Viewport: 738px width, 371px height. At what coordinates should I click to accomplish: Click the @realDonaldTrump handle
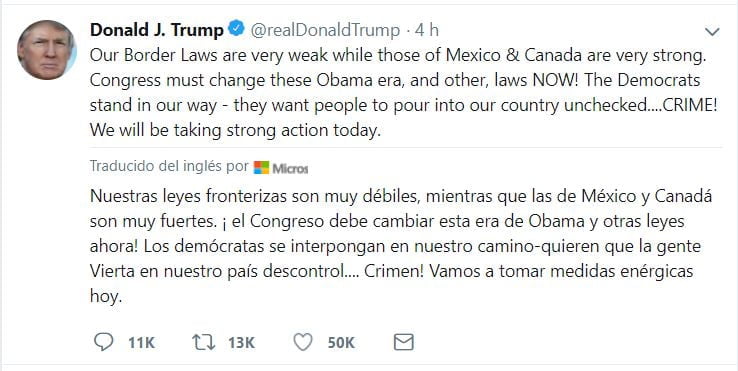(x=325, y=30)
